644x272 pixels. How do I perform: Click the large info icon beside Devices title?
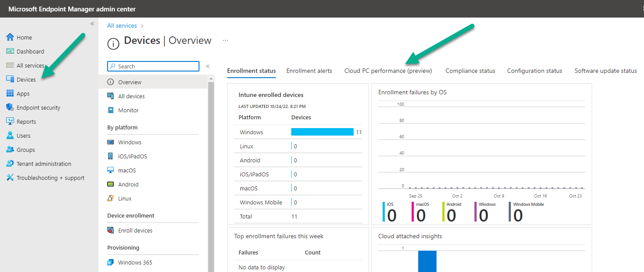(x=113, y=43)
